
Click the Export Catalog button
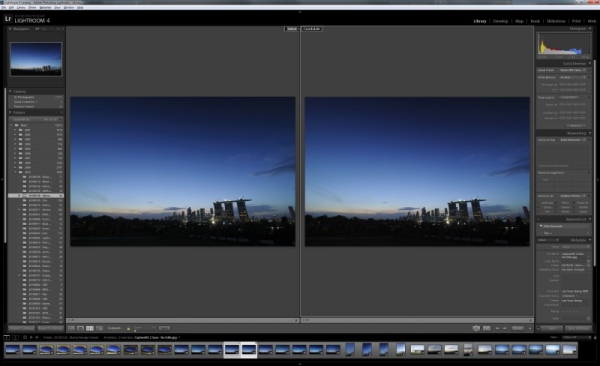[50, 328]
